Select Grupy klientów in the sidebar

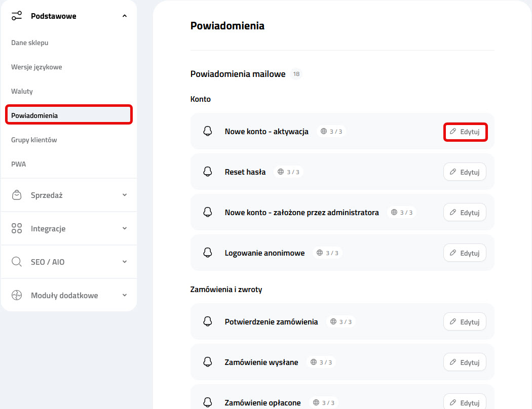[x=35, y=139]
